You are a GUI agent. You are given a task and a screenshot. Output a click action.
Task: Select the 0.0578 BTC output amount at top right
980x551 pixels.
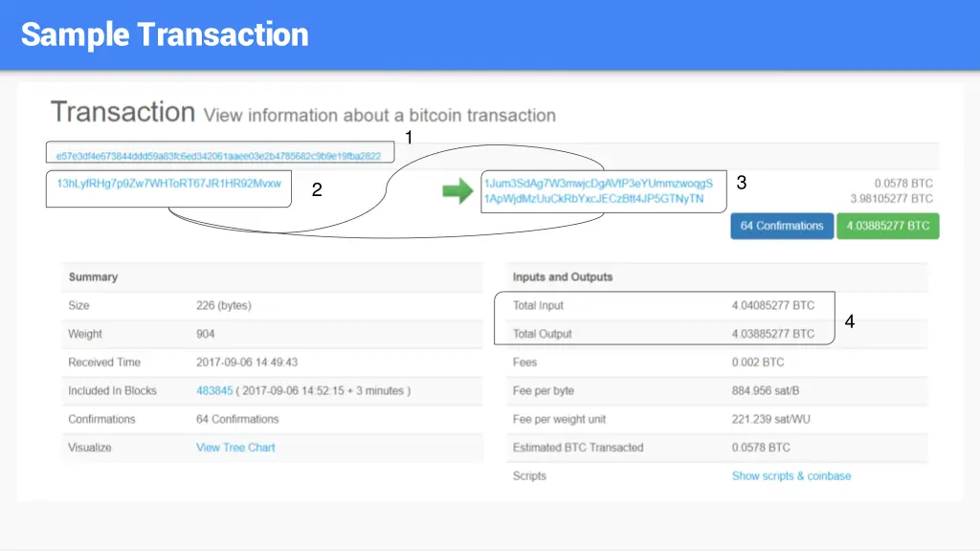pos(903,183)
